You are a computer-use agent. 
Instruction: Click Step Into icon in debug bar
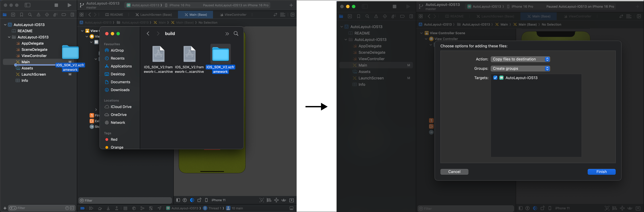tap(108, 208)
